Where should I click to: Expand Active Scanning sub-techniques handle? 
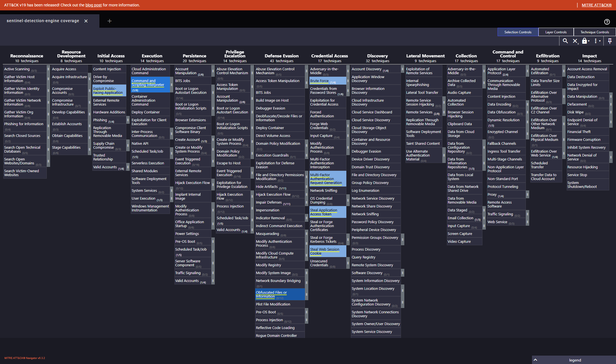[x=48, y=69]
